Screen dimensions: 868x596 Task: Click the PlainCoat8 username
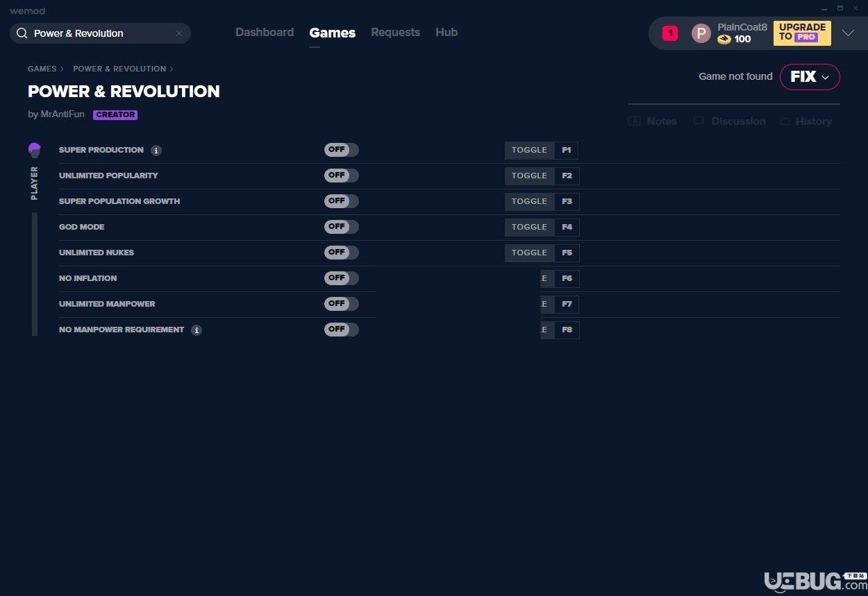742,27
